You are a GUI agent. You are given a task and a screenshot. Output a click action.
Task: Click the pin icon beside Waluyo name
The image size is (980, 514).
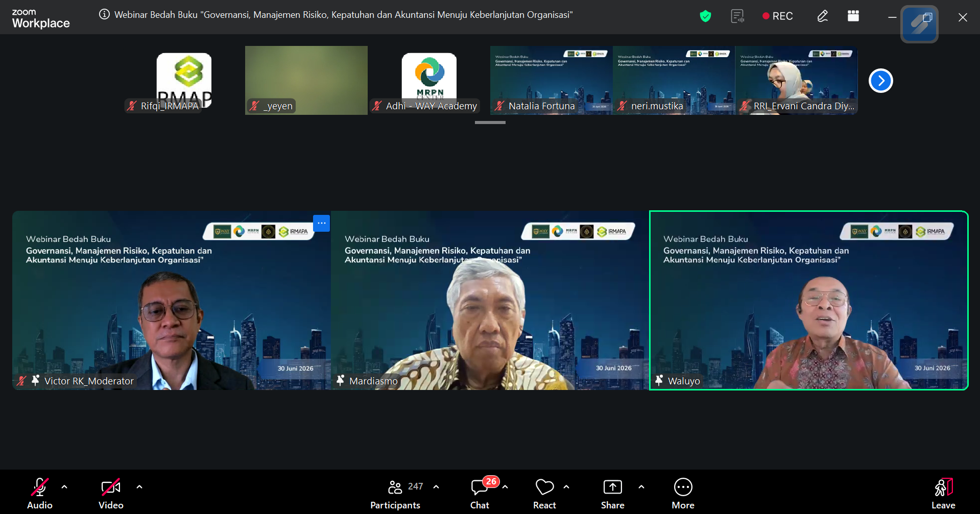click(x=659, y=380)
